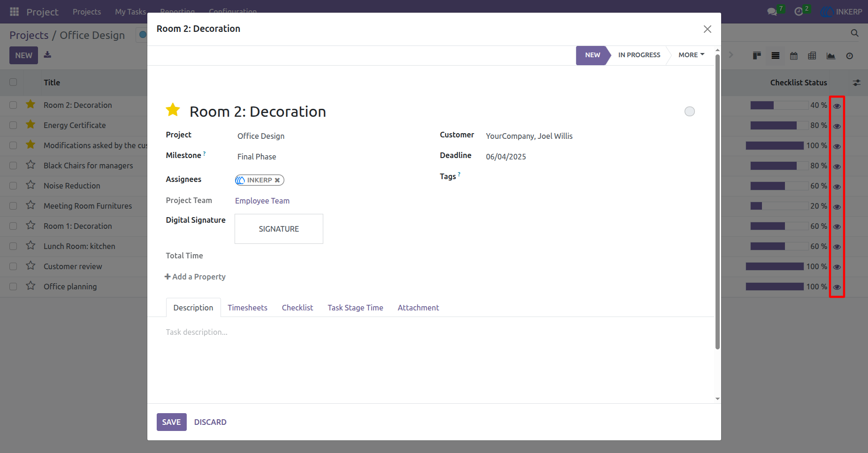Click the eye icon for the Office planning row
The width and height of the screenshot is (868, 453).
(x=837, y=287)
